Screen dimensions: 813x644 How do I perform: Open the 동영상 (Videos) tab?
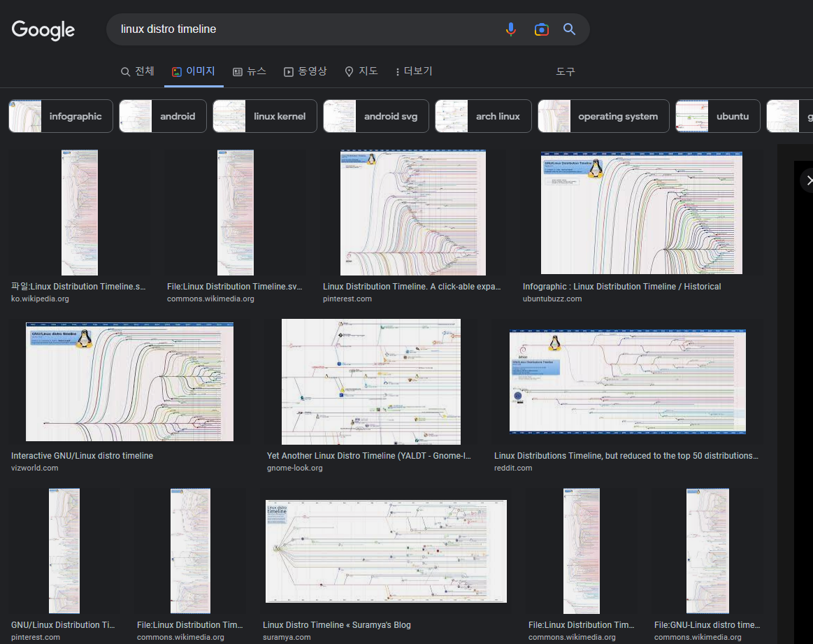[x=305, y=71]
